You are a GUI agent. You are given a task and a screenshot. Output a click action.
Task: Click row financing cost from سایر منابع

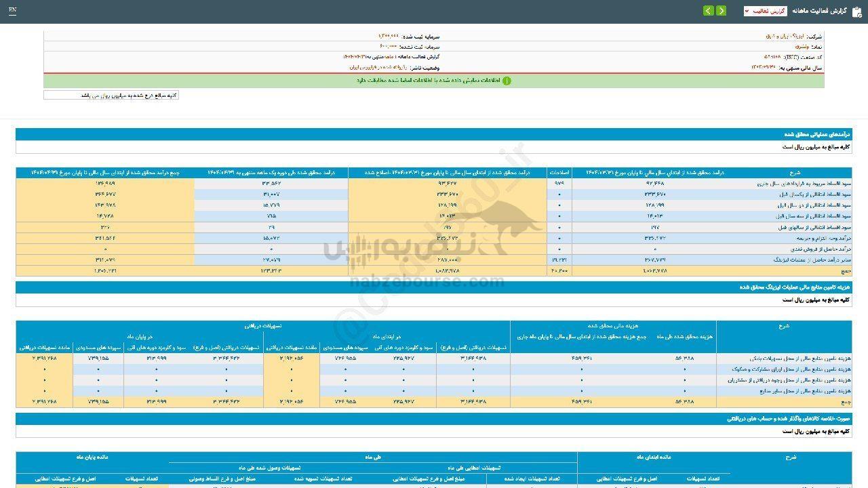pyautogui.click(x=434, y=391)
